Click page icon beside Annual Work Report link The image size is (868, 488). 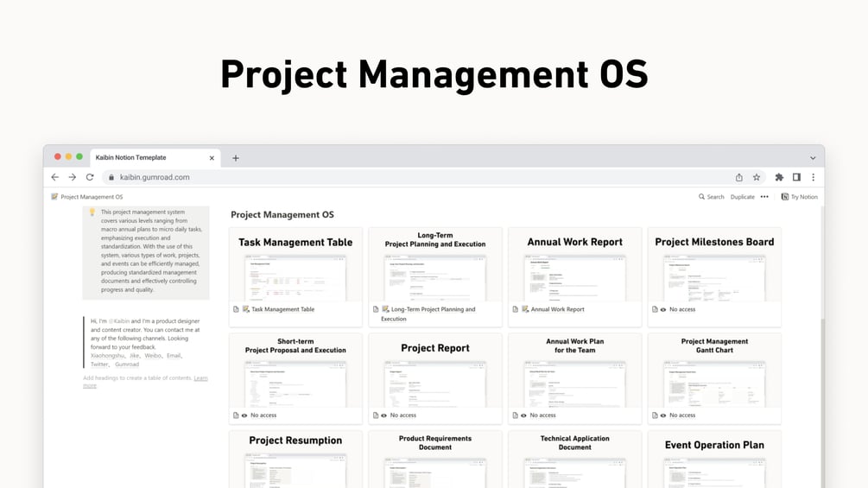point(515,309)
